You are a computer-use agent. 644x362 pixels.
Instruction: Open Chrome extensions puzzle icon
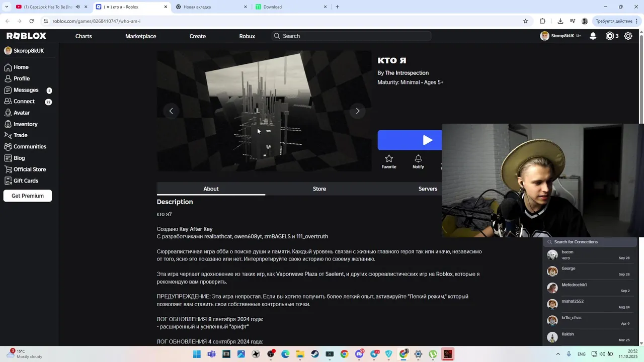point(542,21)
